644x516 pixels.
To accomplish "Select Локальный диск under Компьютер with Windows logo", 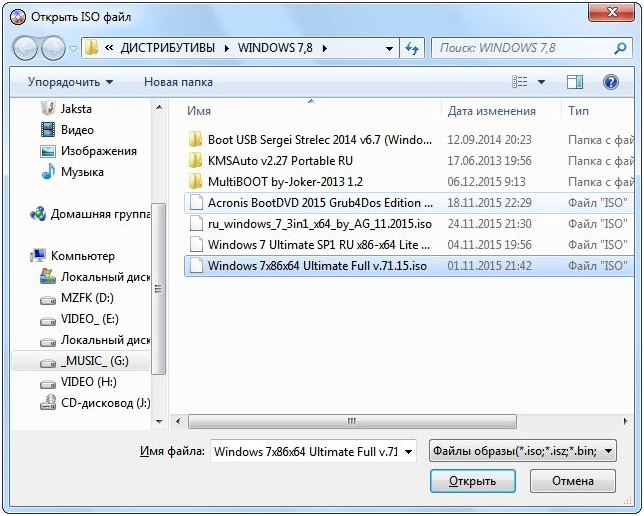I will [x=95, y=277].
